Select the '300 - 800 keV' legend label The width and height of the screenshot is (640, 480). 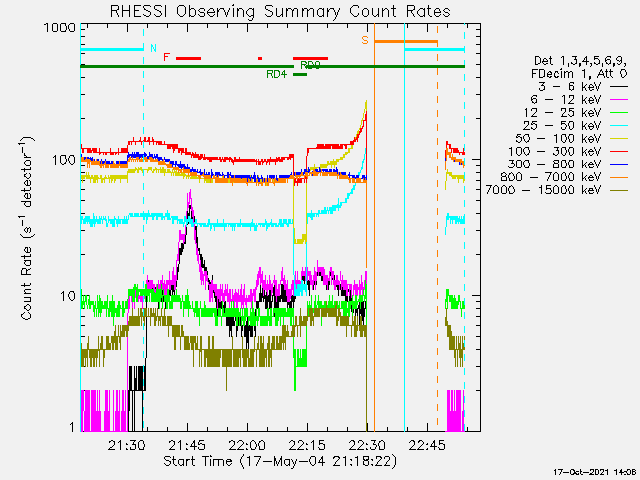coord(555,164)
